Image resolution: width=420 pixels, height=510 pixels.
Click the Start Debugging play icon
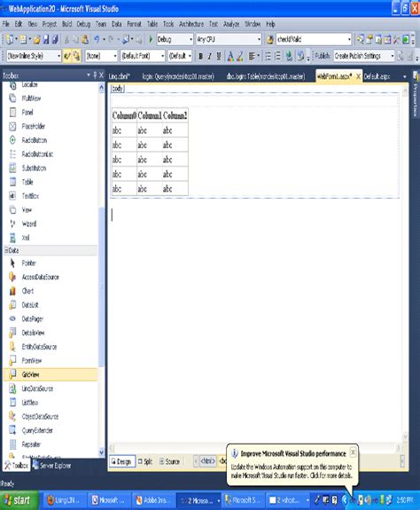[151, 39]
